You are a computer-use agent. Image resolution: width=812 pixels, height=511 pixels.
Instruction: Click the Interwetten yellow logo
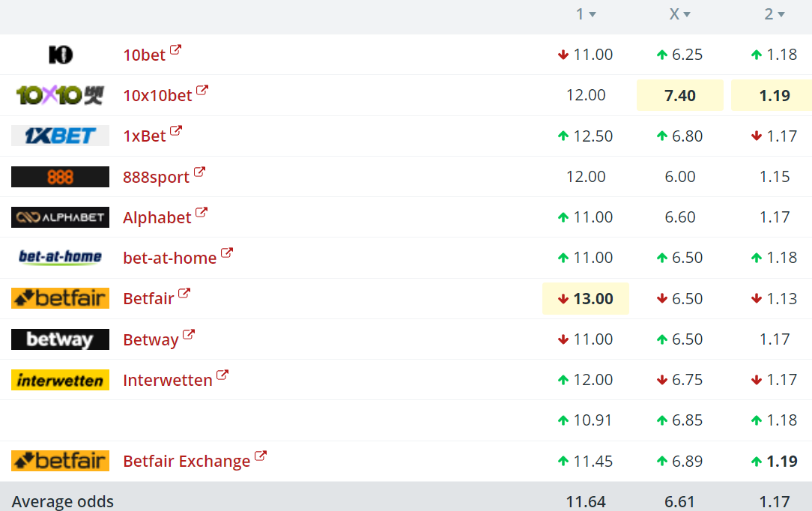click(x=60, y=380)
